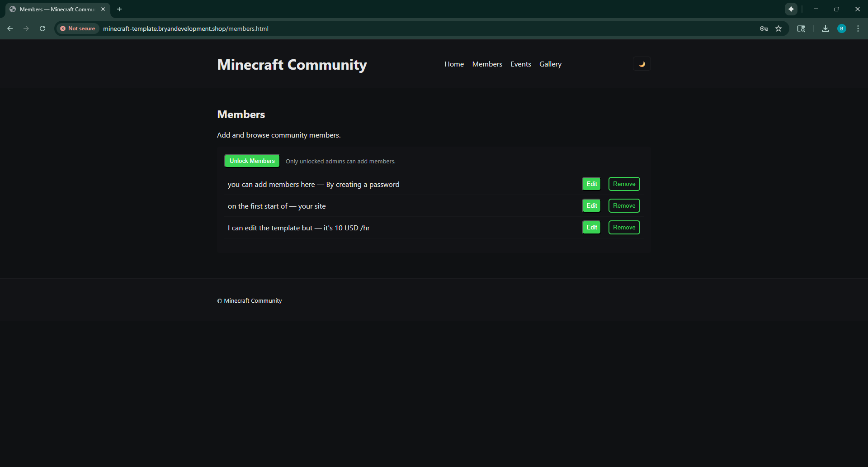Toggle the dark mode moon icon
Image resolution: width=868 pixels, height=467 pixels.
point(642,64)
